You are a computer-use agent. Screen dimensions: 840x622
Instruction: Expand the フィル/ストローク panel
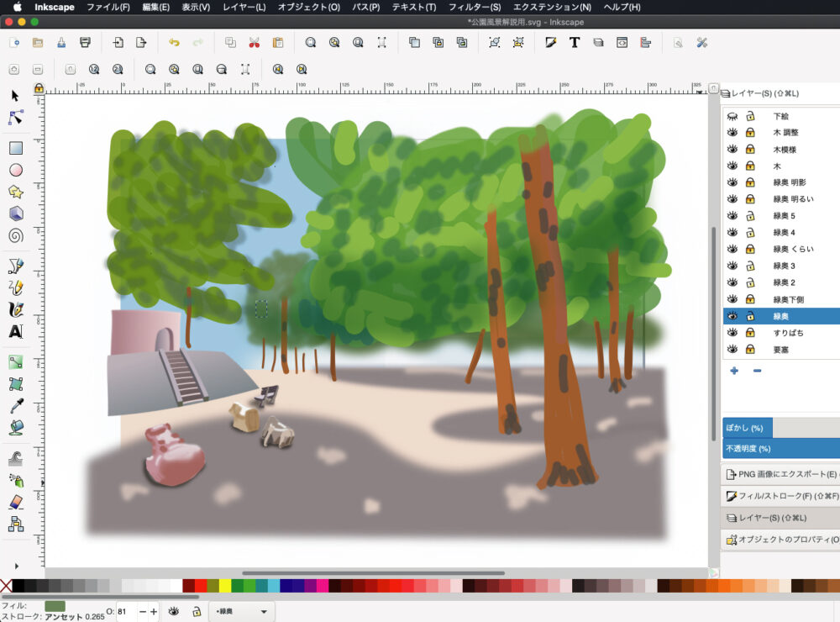[781, 496]
